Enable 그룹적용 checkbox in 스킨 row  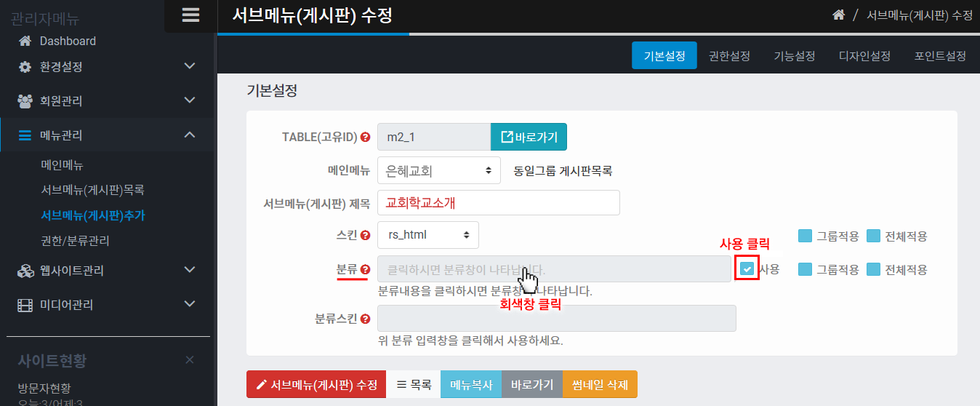(805, 236)
